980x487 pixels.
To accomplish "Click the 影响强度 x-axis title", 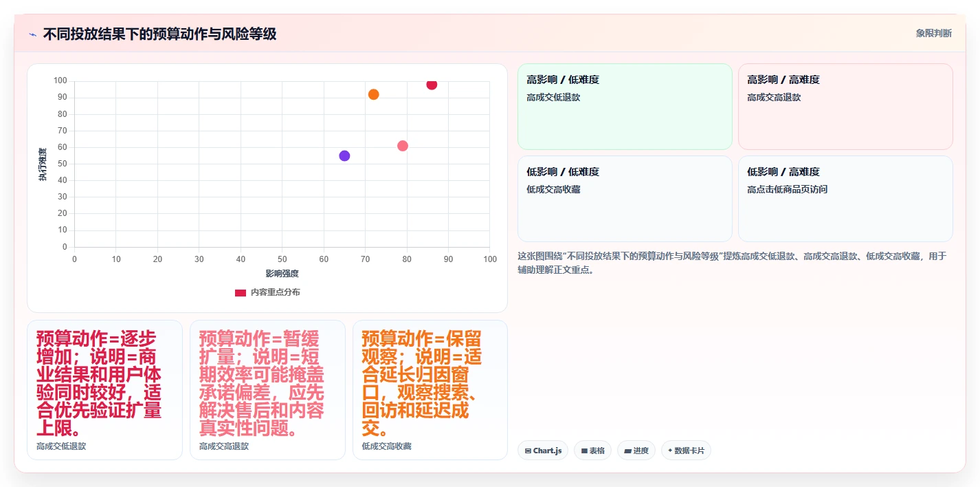I will (x=282, y=274).
